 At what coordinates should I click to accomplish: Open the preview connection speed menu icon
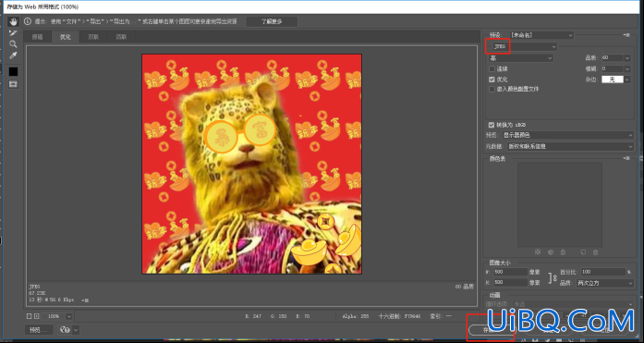pos(86,300)
